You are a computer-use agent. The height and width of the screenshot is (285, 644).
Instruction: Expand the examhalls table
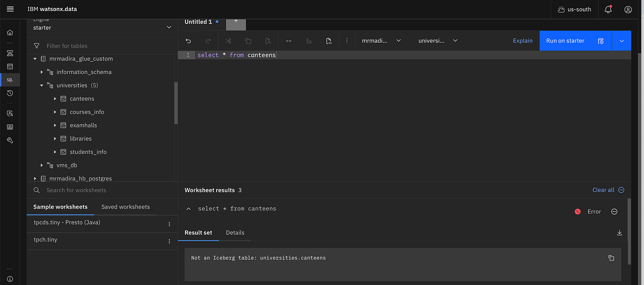(x=55, y=125)
